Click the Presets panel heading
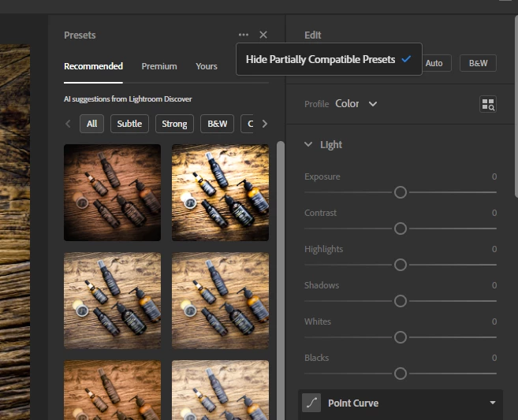 click(x=80, y=35)
